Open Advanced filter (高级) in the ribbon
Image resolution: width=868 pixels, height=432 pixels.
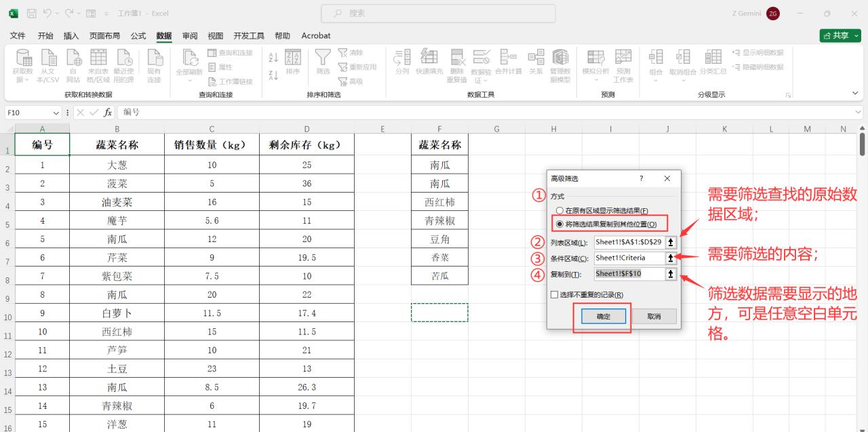[x=351, y=81]
